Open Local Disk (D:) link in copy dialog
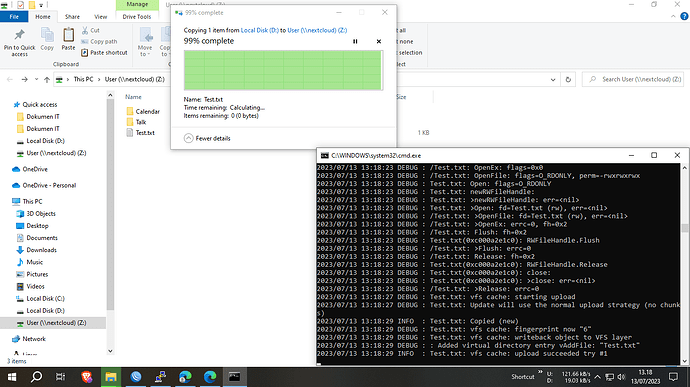The image size is (690, 387). coord(260,30)
